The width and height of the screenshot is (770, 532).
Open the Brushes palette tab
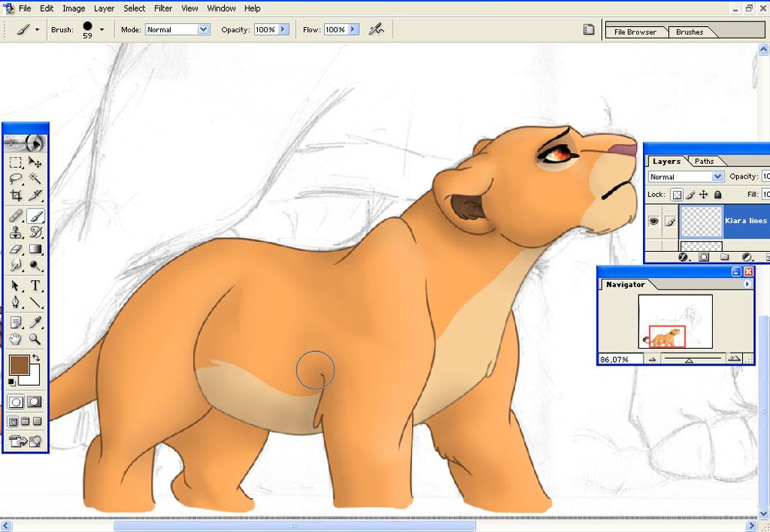690,32
